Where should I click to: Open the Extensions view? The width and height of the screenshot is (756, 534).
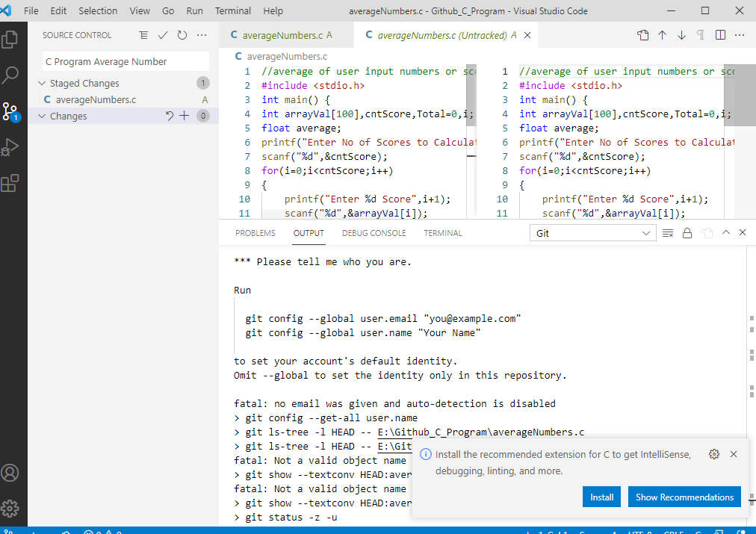(x=10, y=183)
